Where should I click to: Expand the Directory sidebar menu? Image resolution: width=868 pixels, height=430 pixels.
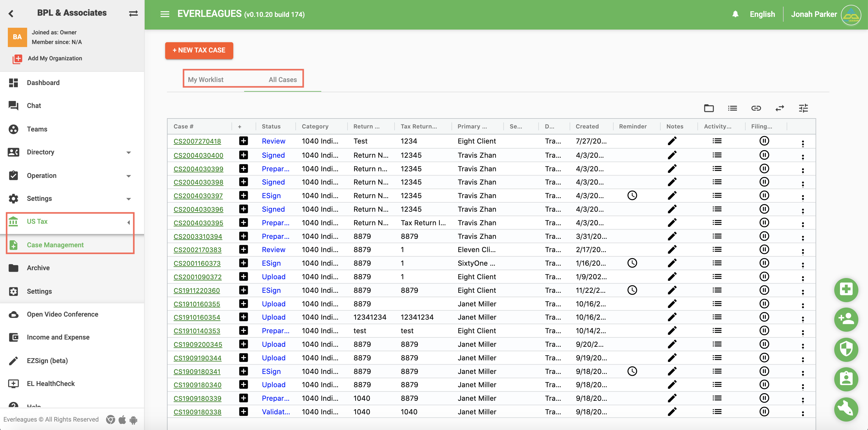point(128,153)
